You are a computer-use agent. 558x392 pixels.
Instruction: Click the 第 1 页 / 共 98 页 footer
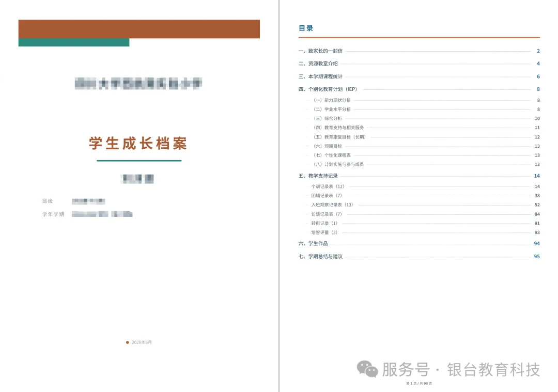419,383
